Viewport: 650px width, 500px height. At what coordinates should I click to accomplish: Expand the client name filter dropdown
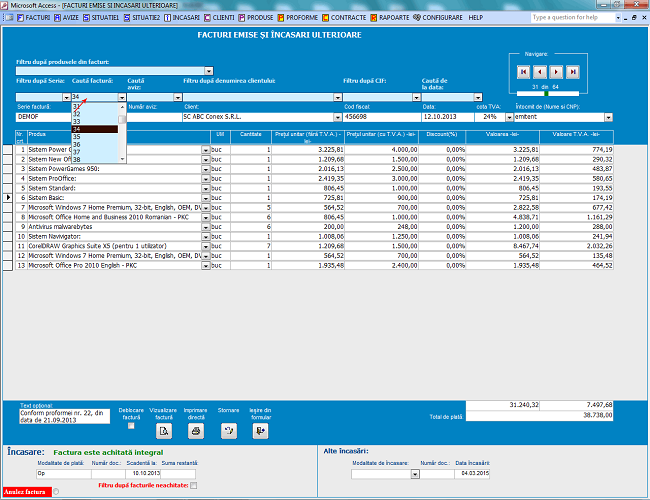[338, 97]
